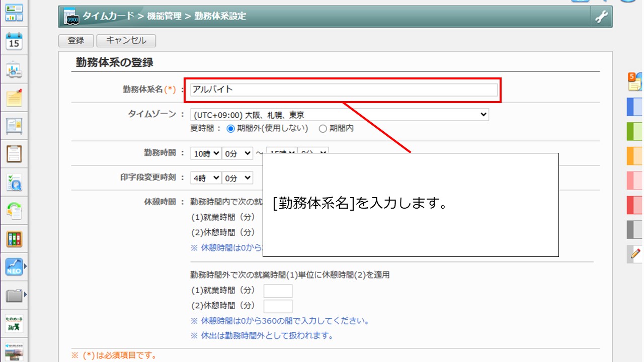Open the sticky notes icon with badge 5
The height and width of the screenshot is (362, 644).
tap(635, 81)
